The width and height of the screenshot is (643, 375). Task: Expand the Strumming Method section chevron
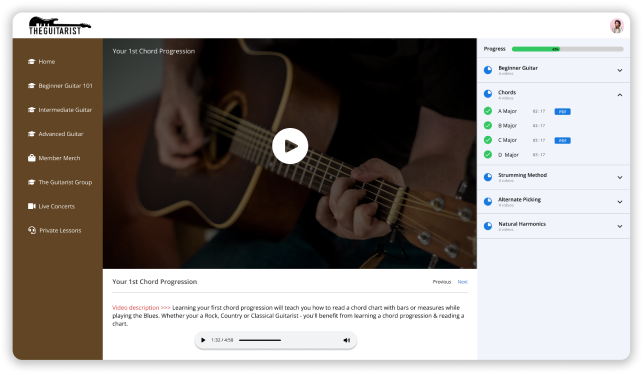coord(620,177)
